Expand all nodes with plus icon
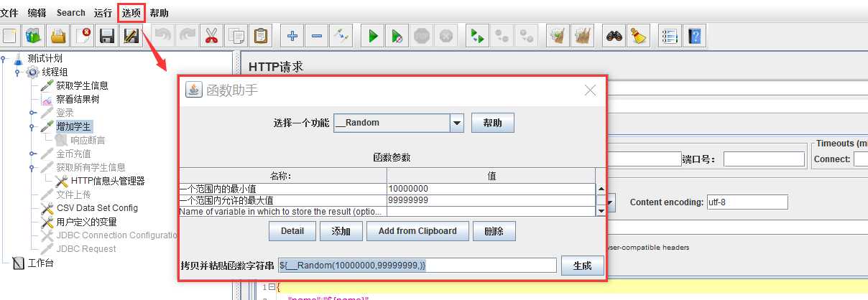Viewport: 868px width, 300px height. (x=292, y=36)
